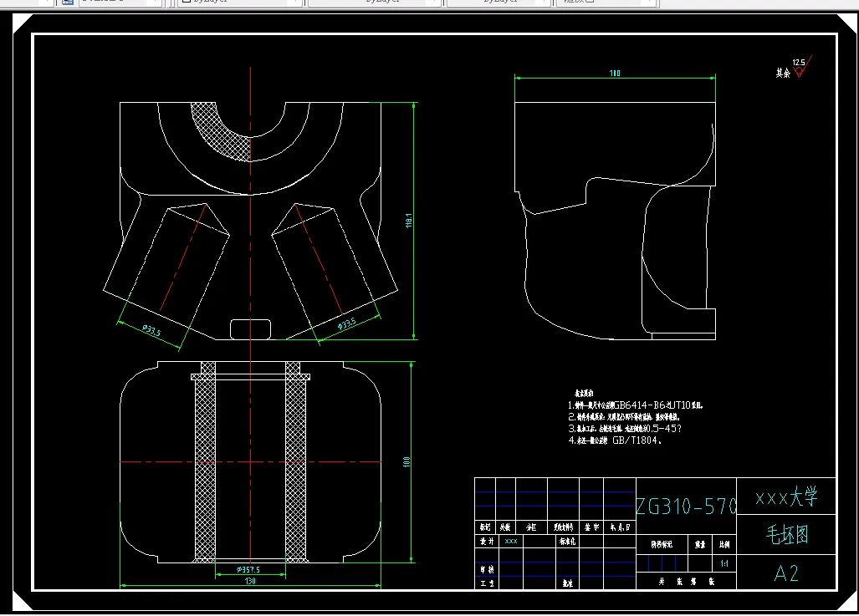Click the 比例 label in title block
The image size is (859, 616).
point(724,544)
